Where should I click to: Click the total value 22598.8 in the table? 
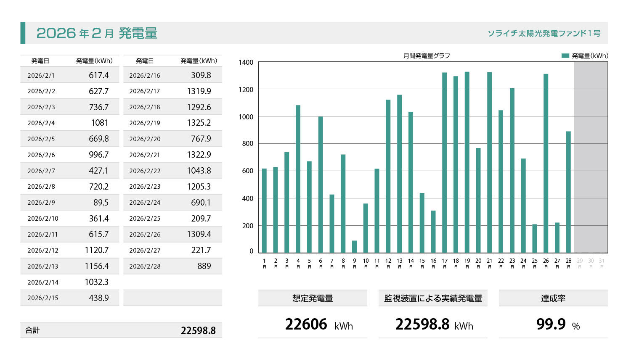tap(198, 331)
